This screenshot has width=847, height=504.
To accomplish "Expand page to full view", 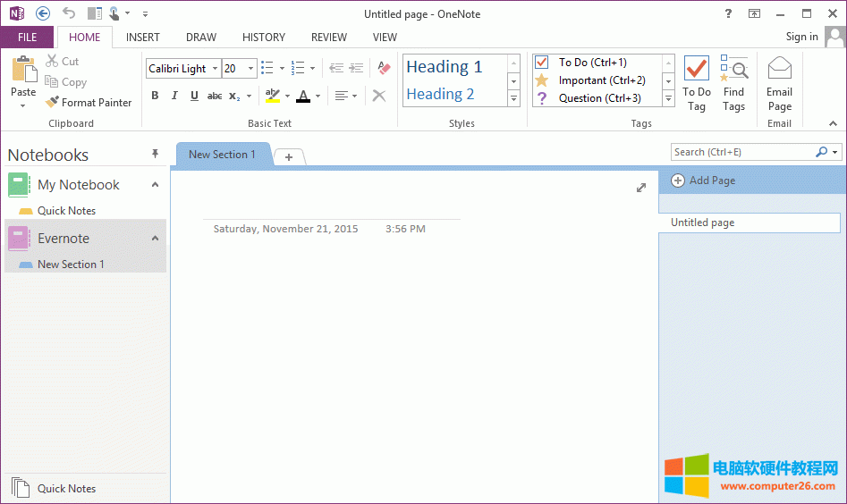I will coord(640,188).
